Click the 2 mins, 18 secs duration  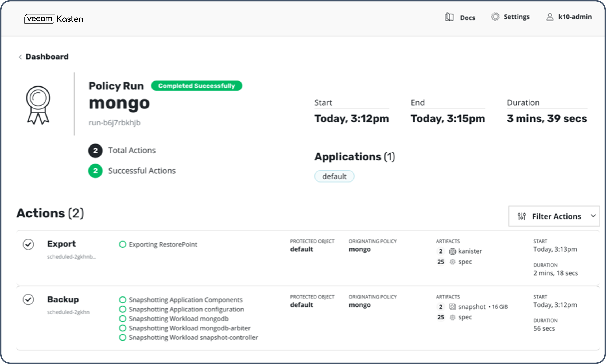coord(556,273)
